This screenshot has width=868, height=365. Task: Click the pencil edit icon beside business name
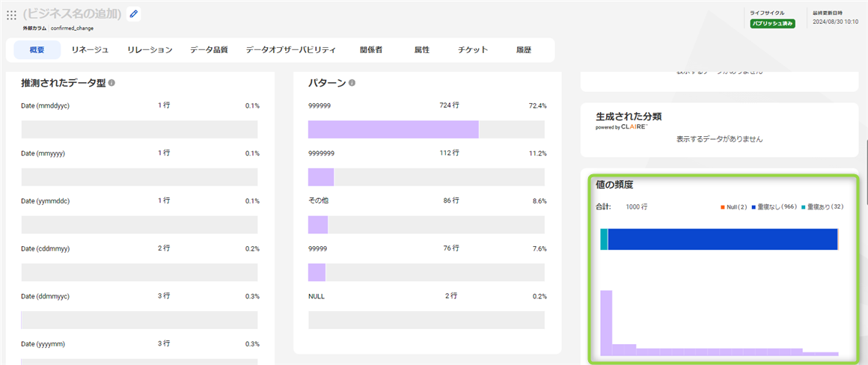tap(133, 13)
